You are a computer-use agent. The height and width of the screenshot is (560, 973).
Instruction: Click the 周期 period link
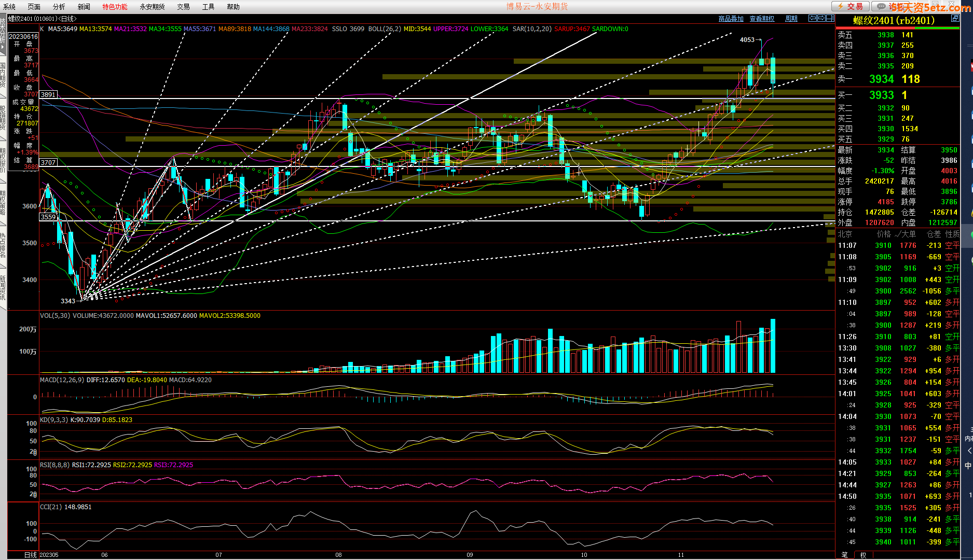coord(791,19)
